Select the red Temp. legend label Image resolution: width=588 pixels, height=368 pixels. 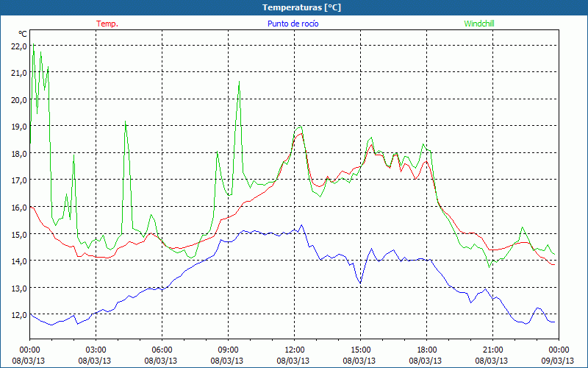[x=107, y=24]
